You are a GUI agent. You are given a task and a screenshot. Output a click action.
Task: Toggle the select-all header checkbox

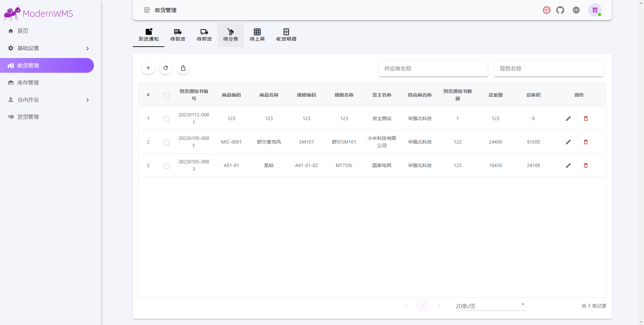[x=167, y=96]
